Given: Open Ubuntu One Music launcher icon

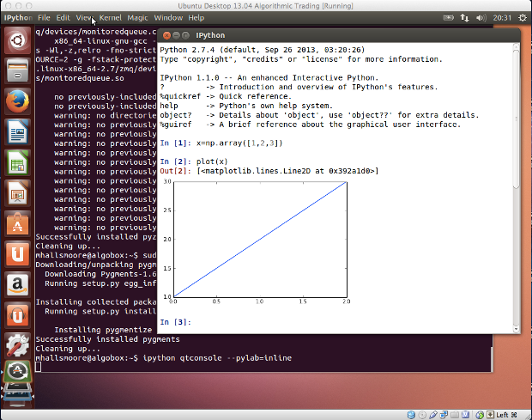Looking at the screenshot, I should coord(17,315).
